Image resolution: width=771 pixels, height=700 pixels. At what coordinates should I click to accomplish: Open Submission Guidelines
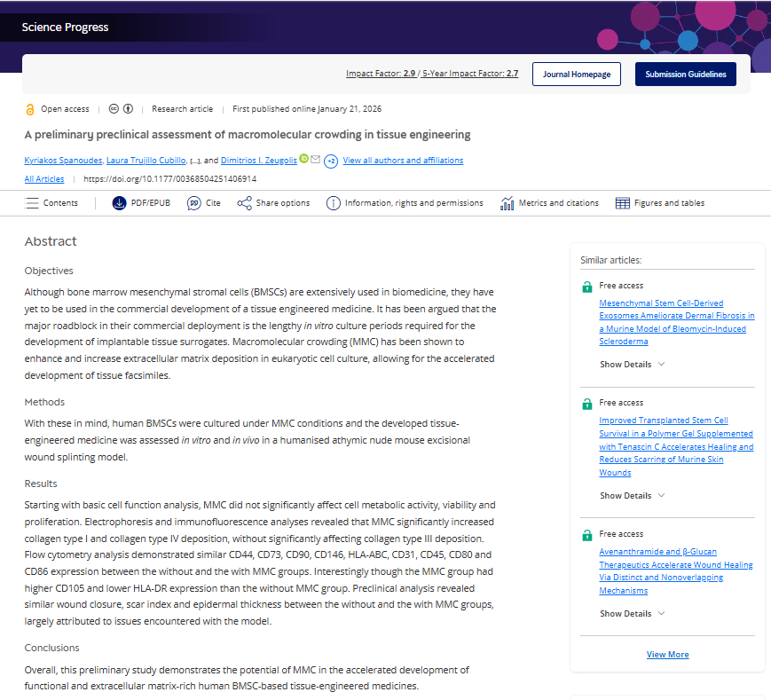(x=685, y=75)
